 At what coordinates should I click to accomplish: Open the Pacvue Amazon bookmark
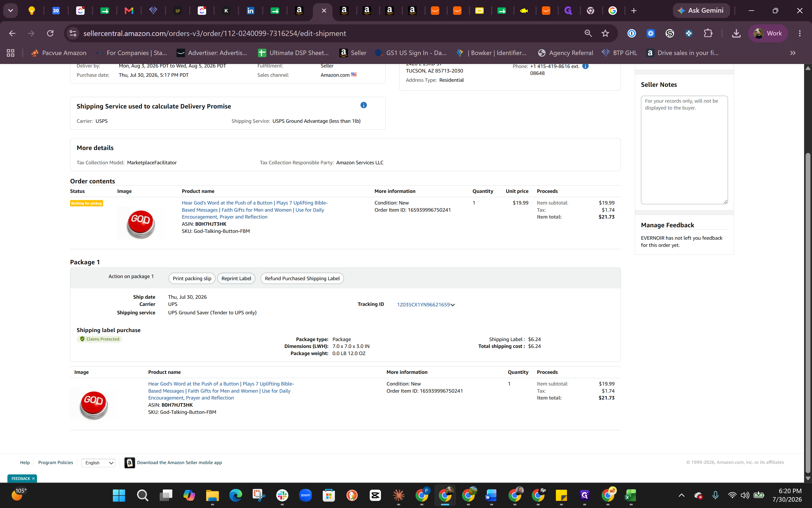point(59,53)
